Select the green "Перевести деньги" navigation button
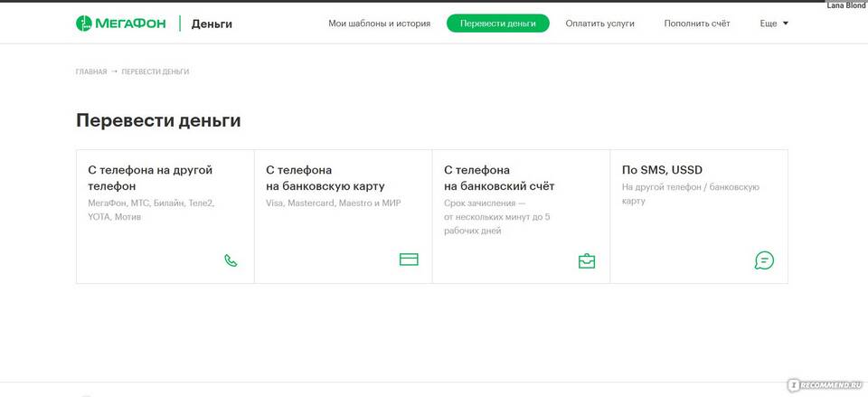Viewport: 868px width, 397px height. 497,24
